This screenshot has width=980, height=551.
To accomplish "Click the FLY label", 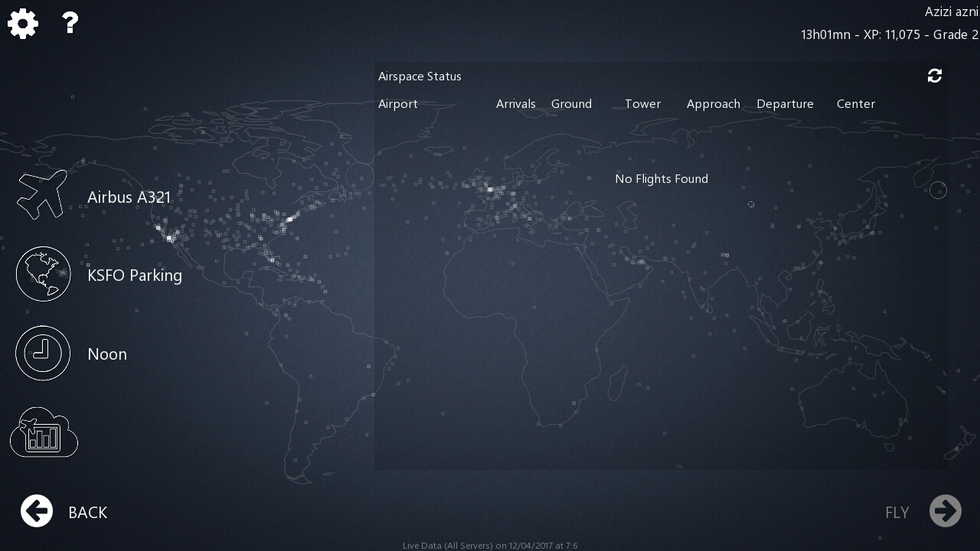I will coord(897,513).
